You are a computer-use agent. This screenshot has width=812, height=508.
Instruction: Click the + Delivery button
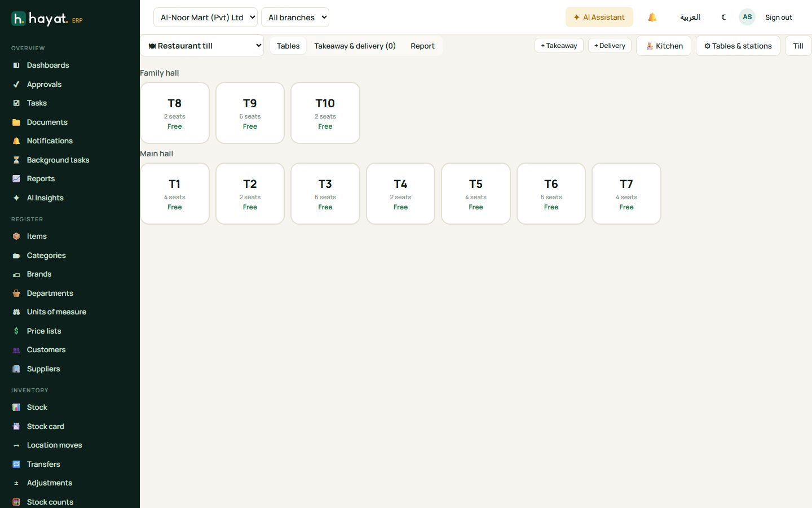(610, 46)
